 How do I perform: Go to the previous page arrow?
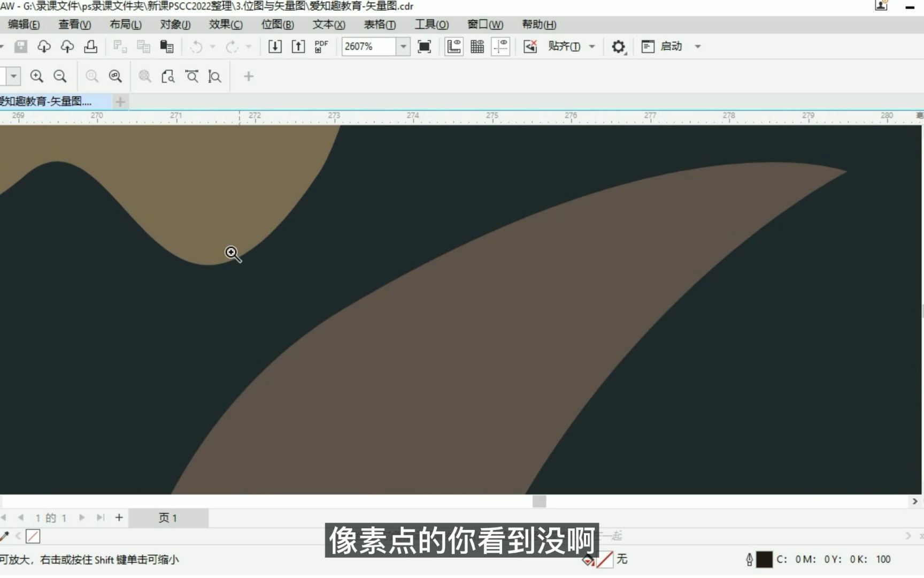pos(21,518)
